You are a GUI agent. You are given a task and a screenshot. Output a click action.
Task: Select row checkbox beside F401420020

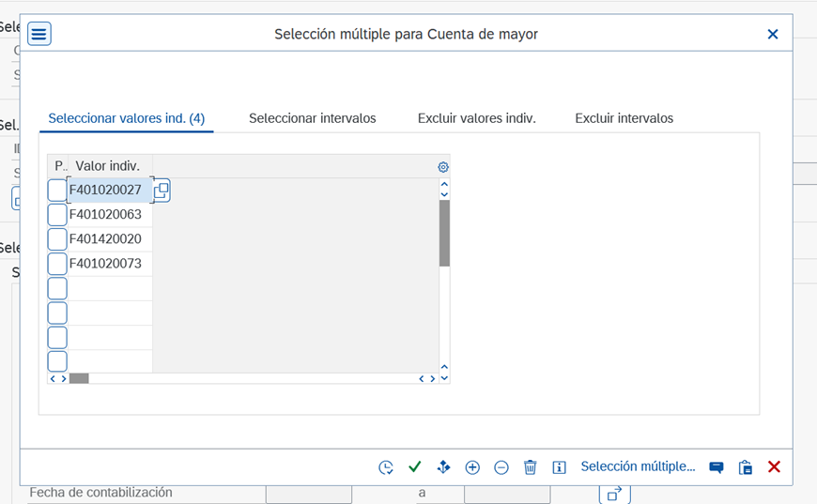[x=57, y=239]
